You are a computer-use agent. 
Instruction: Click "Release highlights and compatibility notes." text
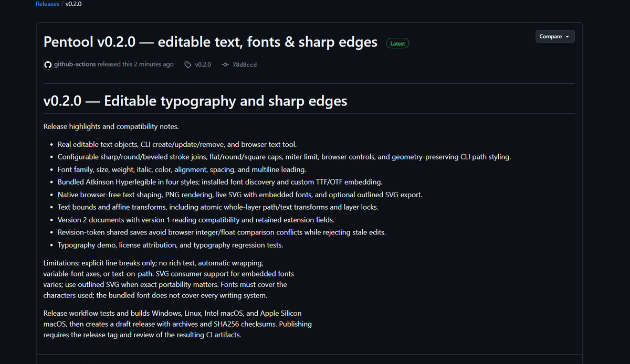coord(111,127)
